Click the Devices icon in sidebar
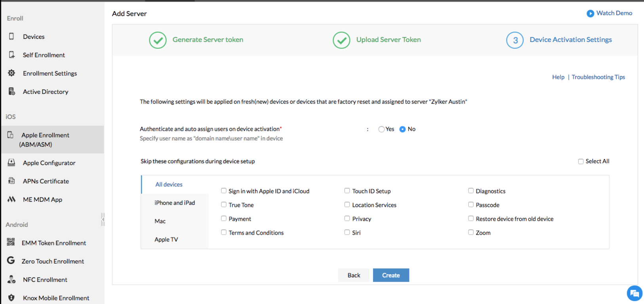This screenshot has height=304, width=644. [11, 36]
